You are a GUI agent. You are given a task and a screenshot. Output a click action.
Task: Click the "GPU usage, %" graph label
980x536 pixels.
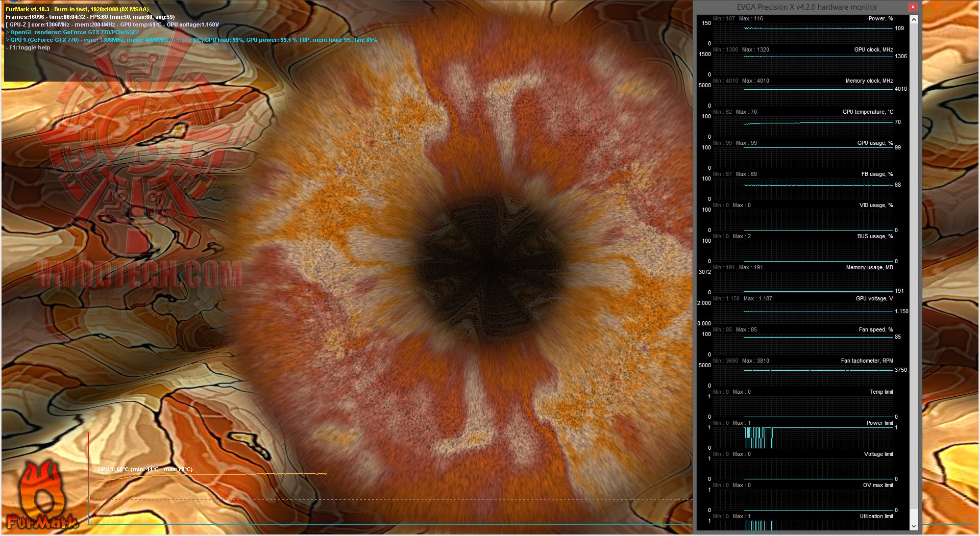(x=875, y=143)
